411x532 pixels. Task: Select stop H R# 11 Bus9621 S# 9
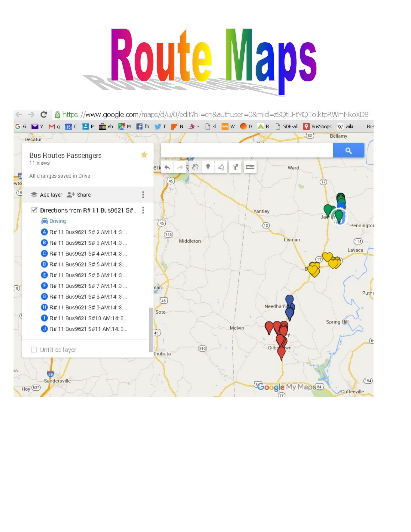click(84, 307)
